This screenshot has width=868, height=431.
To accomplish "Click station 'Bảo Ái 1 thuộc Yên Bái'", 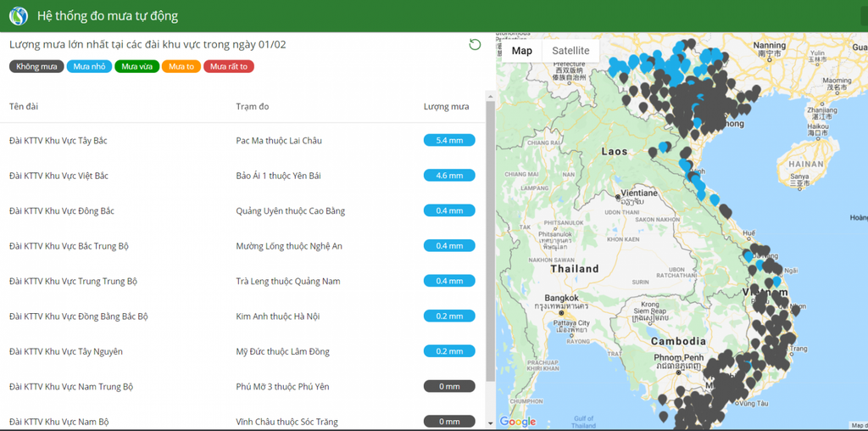I will [278, 176].
